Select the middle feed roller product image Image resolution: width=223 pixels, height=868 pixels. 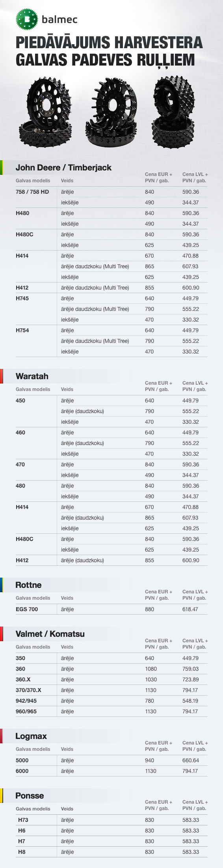tap(111, 113)
